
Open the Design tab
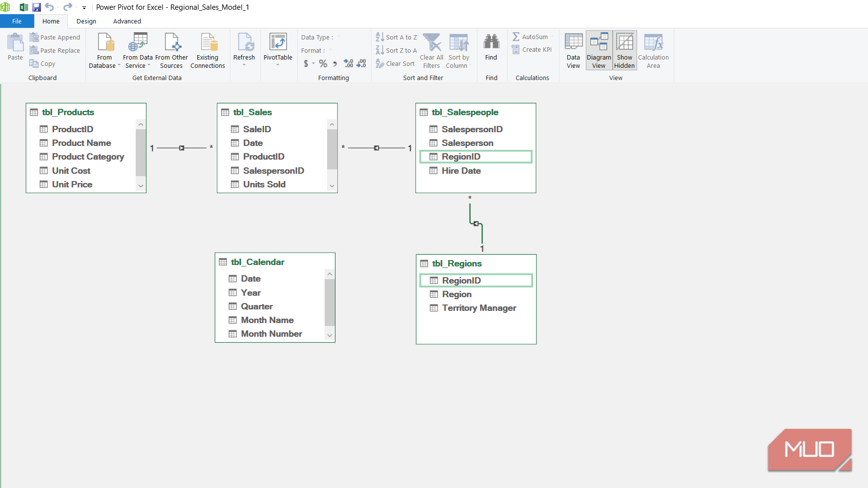[86, 21]
